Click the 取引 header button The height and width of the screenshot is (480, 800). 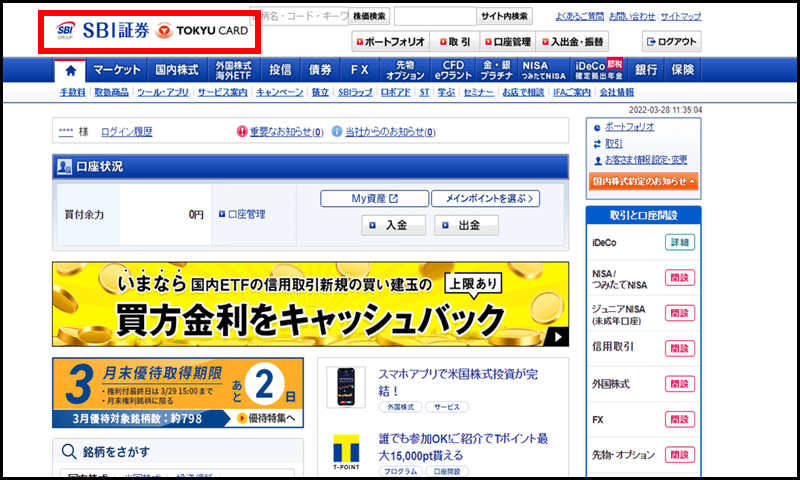click(455, 42)
